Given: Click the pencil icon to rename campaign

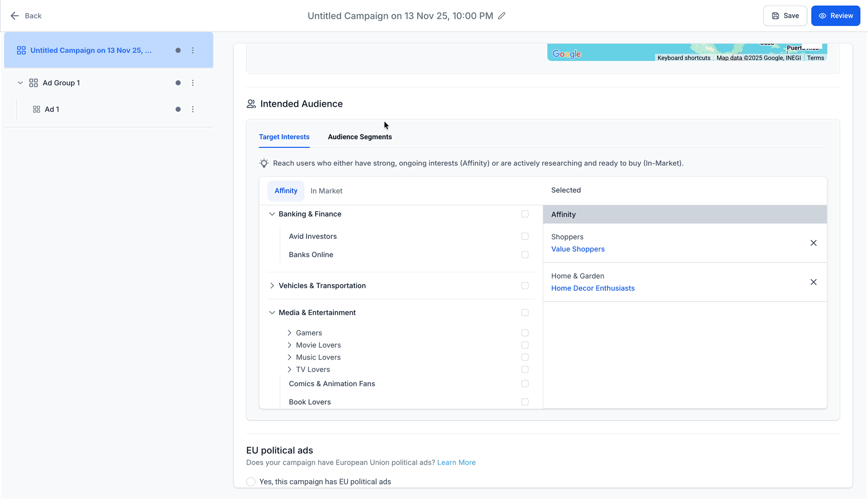Looking at the screenshot, I should click(x=502, y=16).
